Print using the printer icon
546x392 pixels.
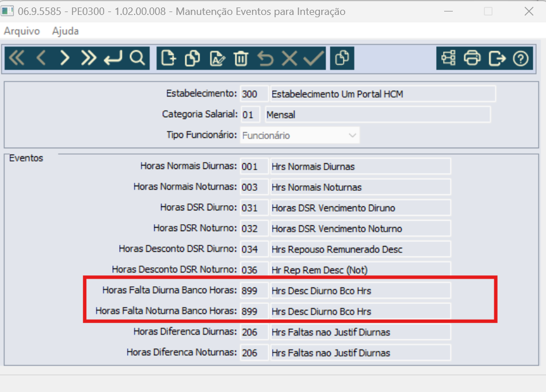[472, 58]
